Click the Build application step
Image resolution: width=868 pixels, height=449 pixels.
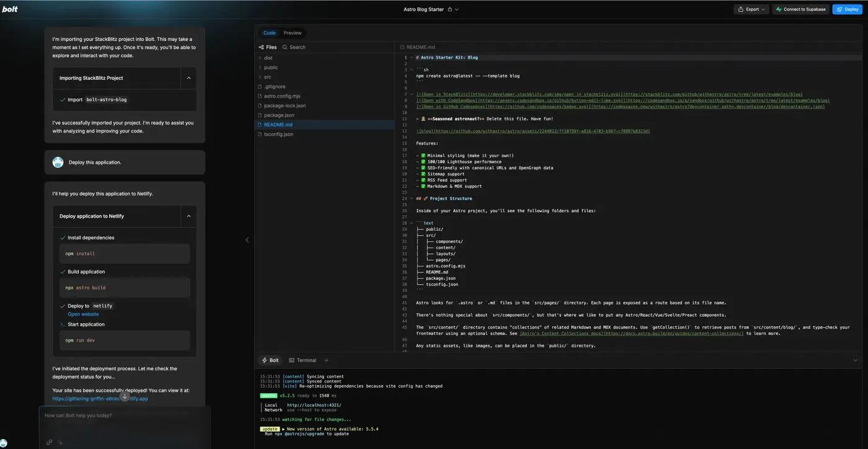coord(86,272)
